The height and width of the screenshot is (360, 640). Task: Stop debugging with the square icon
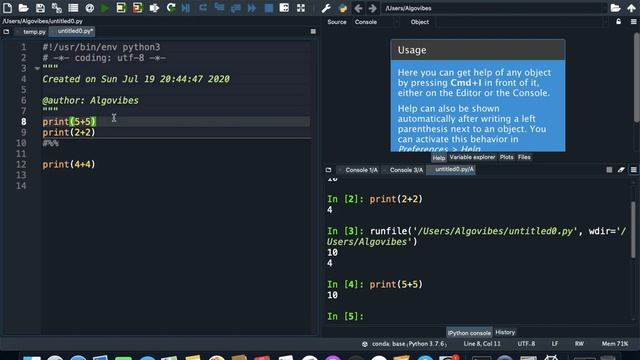tap(269, 8)
